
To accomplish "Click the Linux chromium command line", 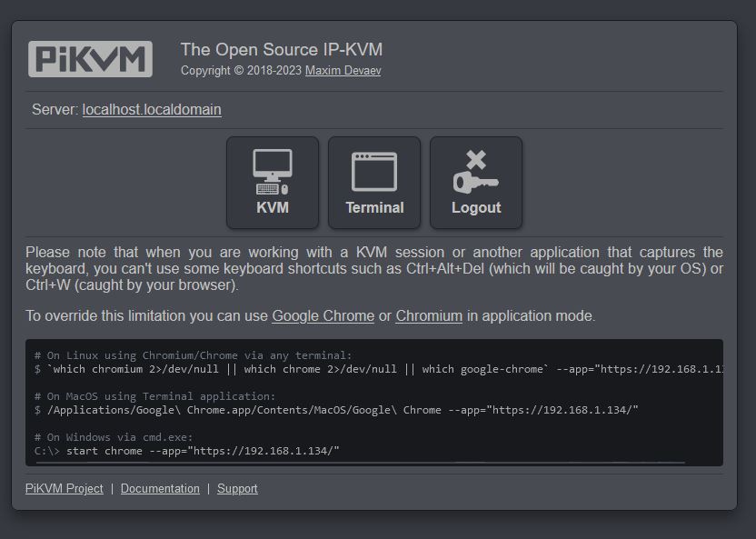I will click(x=379, y=369).
